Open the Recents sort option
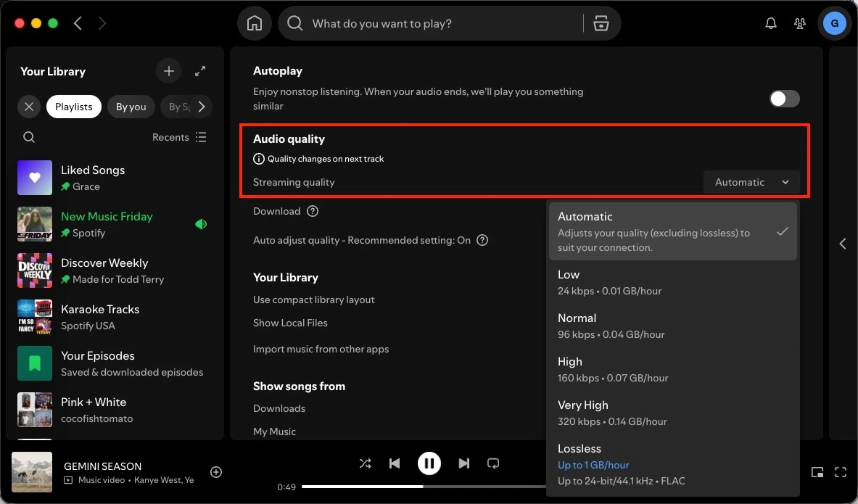Image resolution: width=858 pixels, height=504 pixels. tap(170, 137)
